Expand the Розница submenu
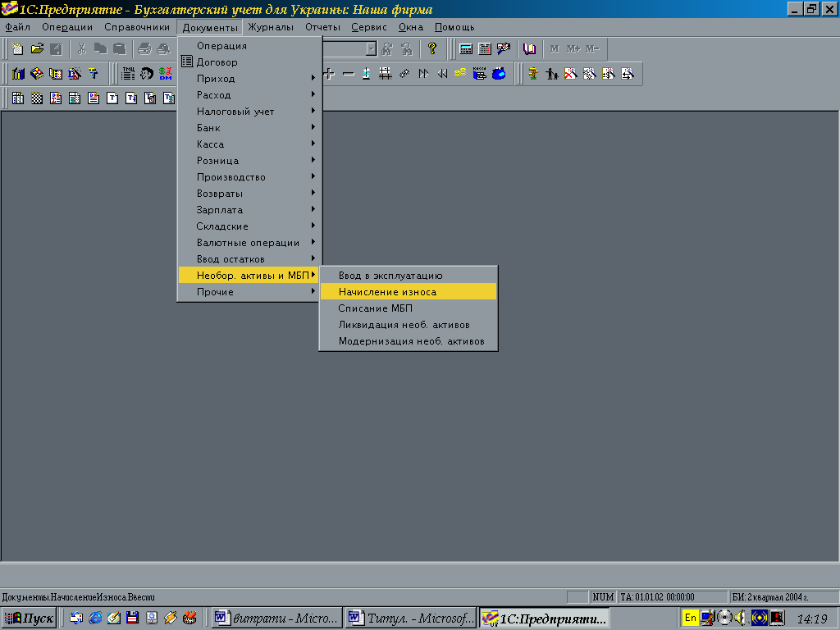Screen dimensions: 840x630 [249, 161]
